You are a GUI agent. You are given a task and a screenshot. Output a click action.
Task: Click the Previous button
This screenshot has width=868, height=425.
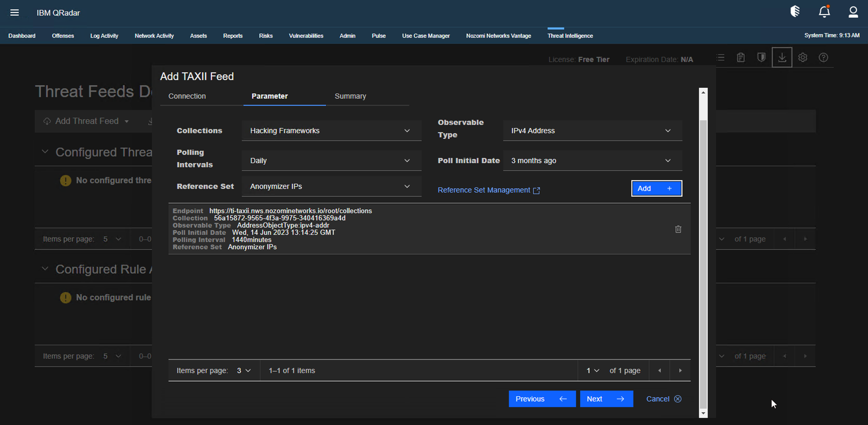[x=542, y=399]
